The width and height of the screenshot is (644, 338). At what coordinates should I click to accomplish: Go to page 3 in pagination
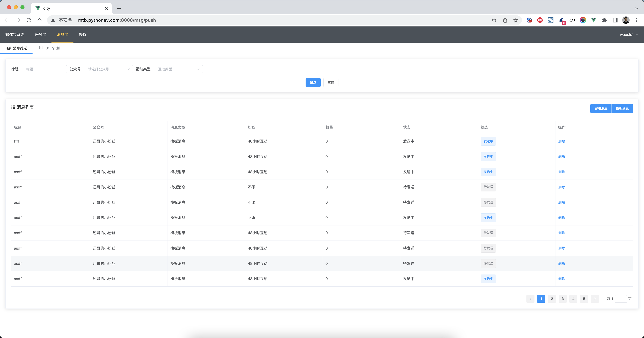(x=562, y=299)
